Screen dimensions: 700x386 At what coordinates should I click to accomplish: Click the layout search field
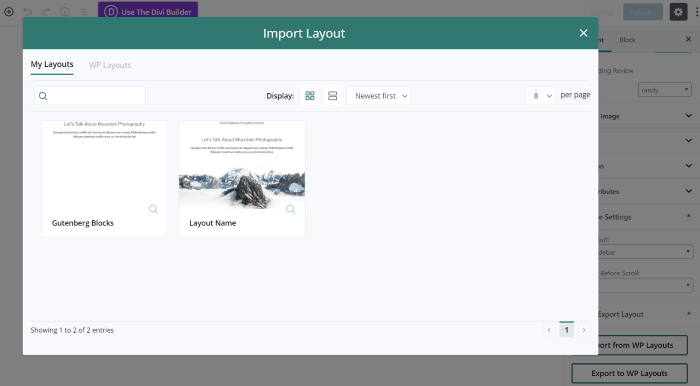click(x=90, y=96)
